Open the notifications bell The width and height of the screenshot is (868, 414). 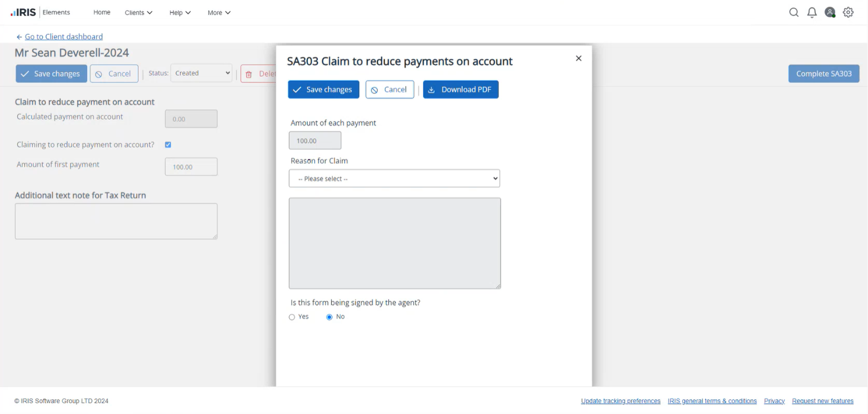pos(811,12)
